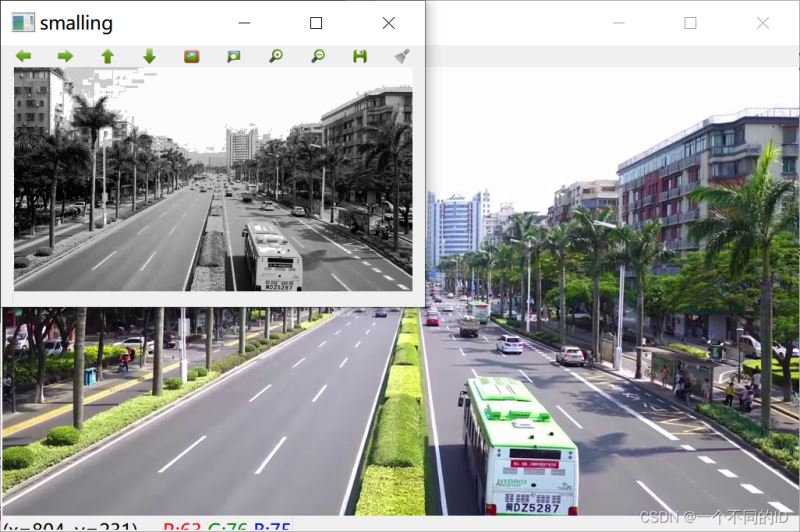Fit the image to the window

[x=233, y=56]
